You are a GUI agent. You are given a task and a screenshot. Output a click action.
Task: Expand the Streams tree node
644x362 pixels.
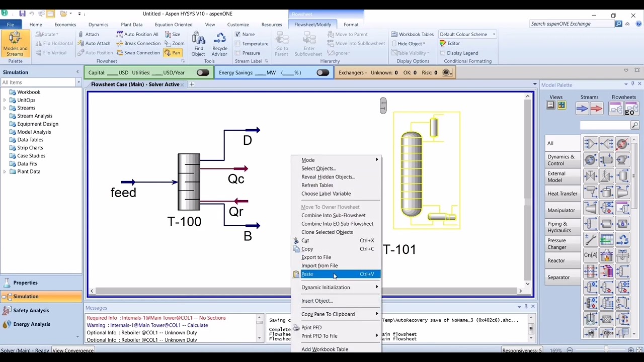click(5, 108)
